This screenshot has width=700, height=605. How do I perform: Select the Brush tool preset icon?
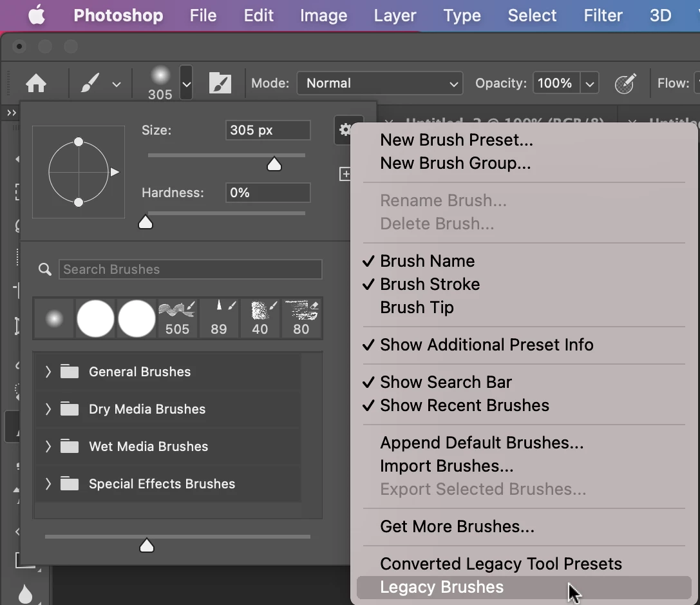90,83
